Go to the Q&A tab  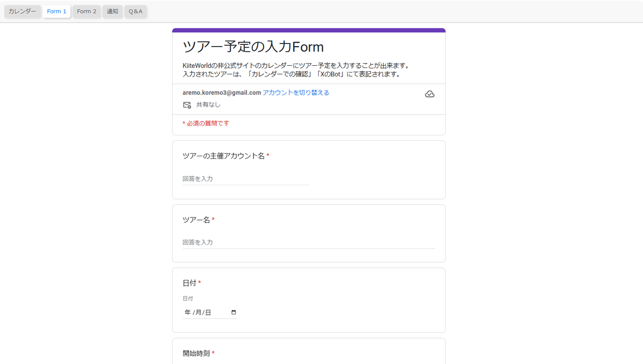click(136, 11)
